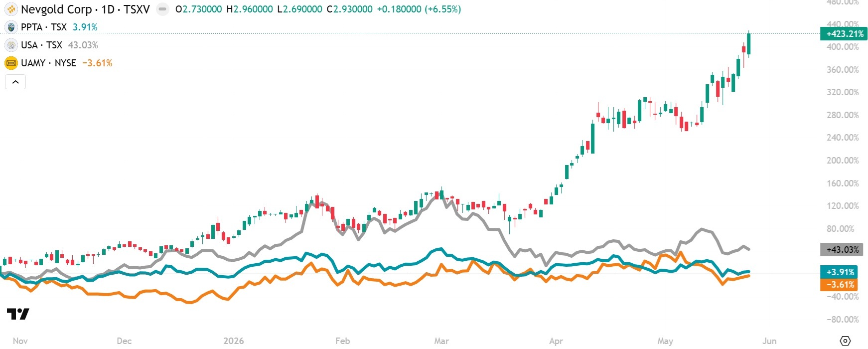Click the 200.00% price scale label
Image resolution: width=868 pixels, height=349 pixels.
[843, 161]
